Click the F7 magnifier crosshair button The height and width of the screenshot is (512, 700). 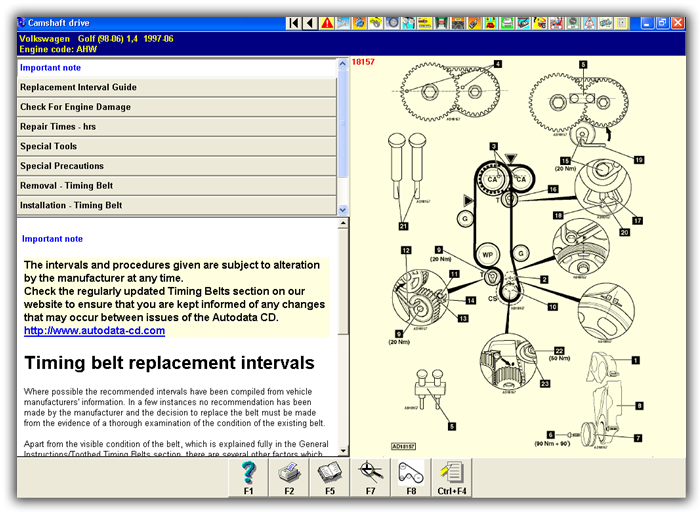coord(370,478)
